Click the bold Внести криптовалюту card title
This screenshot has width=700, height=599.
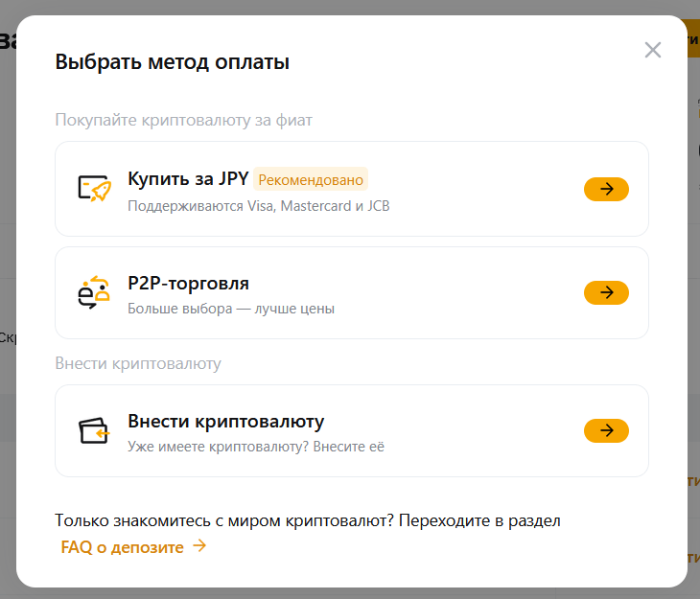pos(226,422)
